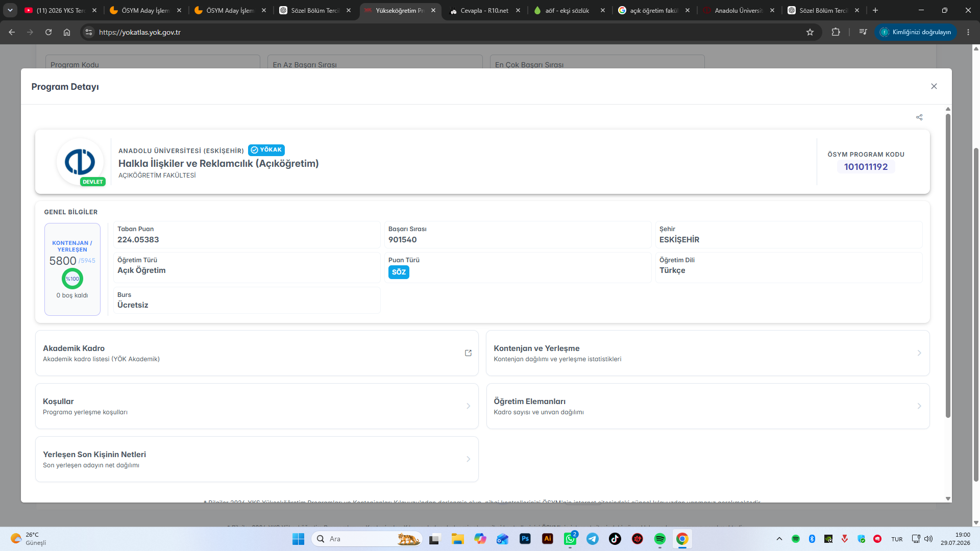Click the browser forward arrow
Image resolution: width=980 pixels, height=551 pixels.
coord(30,32)
